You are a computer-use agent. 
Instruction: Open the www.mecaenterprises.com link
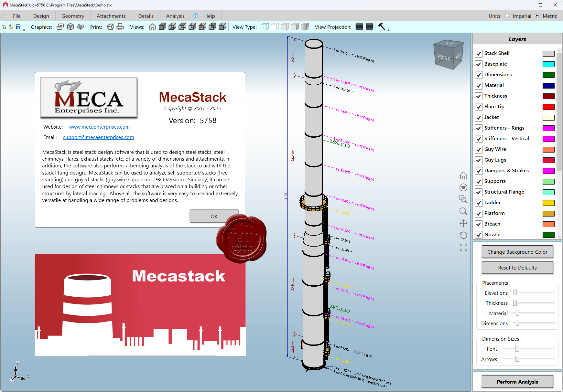(x=99, y=127)
